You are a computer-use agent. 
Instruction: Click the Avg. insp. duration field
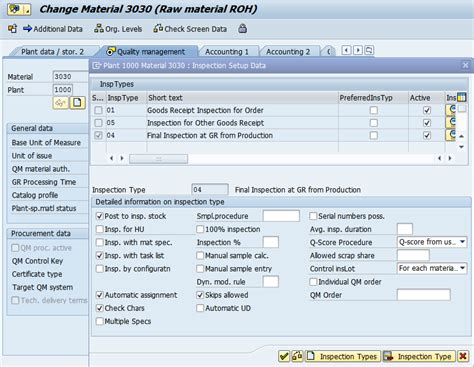tap(405, 229)
